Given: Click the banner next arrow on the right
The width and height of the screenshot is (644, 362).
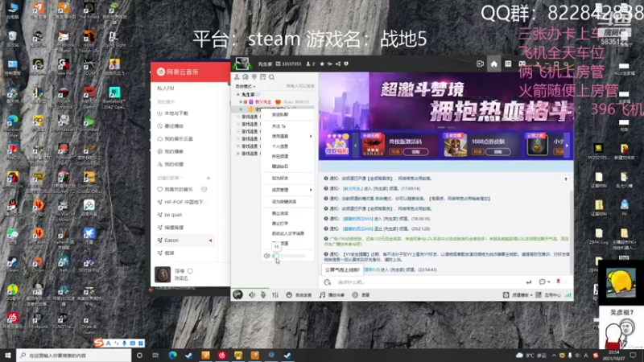Looking at the screenshot, I should (x=568, y=146).
